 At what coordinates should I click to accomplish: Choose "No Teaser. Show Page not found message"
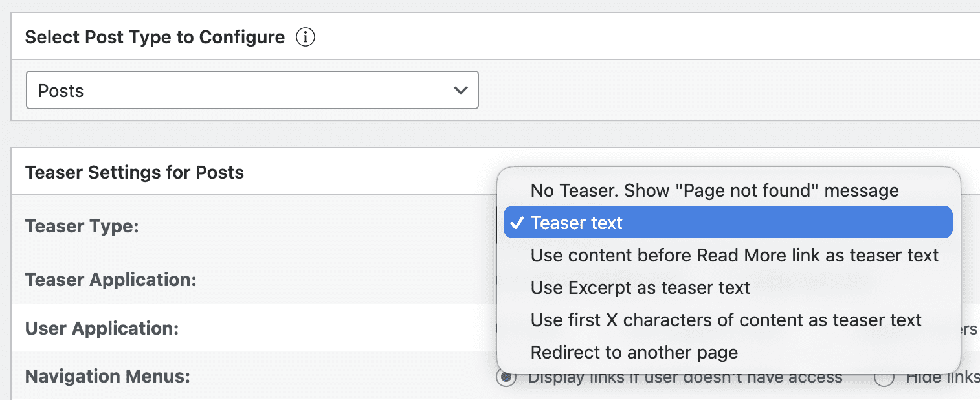point(712,190)
